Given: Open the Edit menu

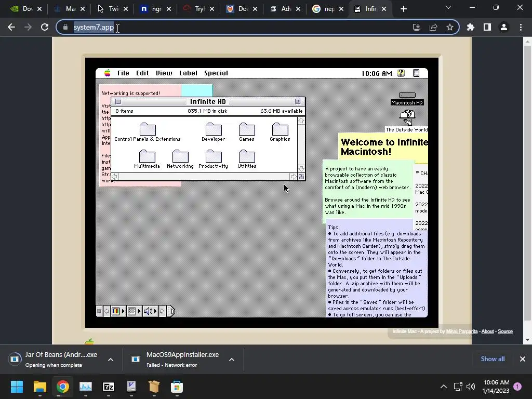Looking at the screenshot, I should pos(142,73).
